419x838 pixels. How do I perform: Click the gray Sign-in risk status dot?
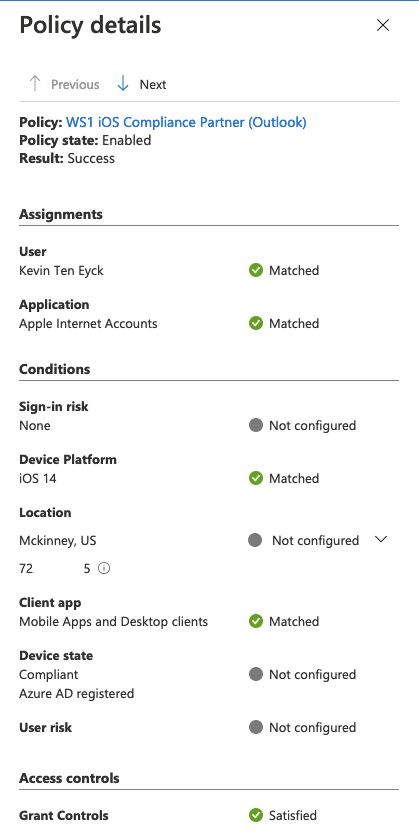click(256, 425)
